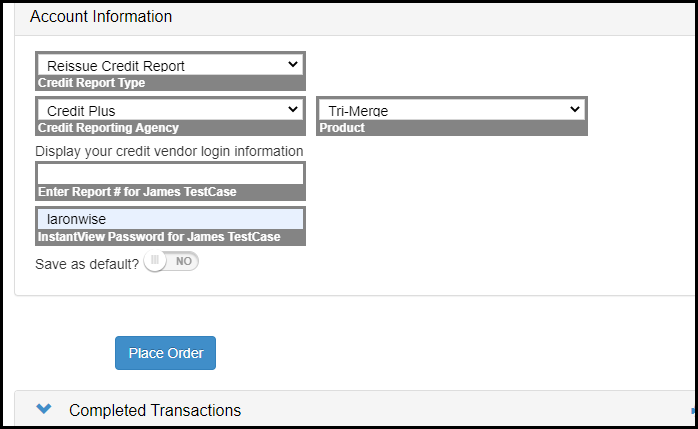
Task: Click the arrow icon on Tri-Merge selector
Action: [575, 109]
